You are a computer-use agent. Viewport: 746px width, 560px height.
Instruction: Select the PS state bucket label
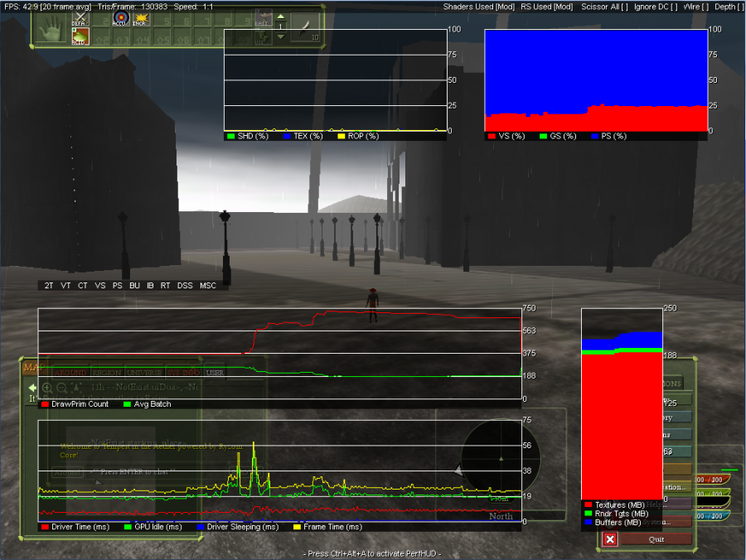click(117, 286)
